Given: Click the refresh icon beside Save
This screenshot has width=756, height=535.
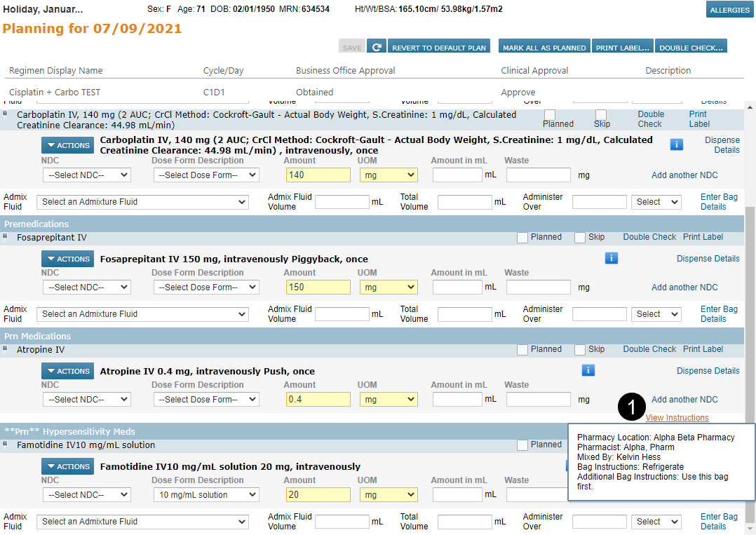Looking at the screenshot, I should [377, 47].
